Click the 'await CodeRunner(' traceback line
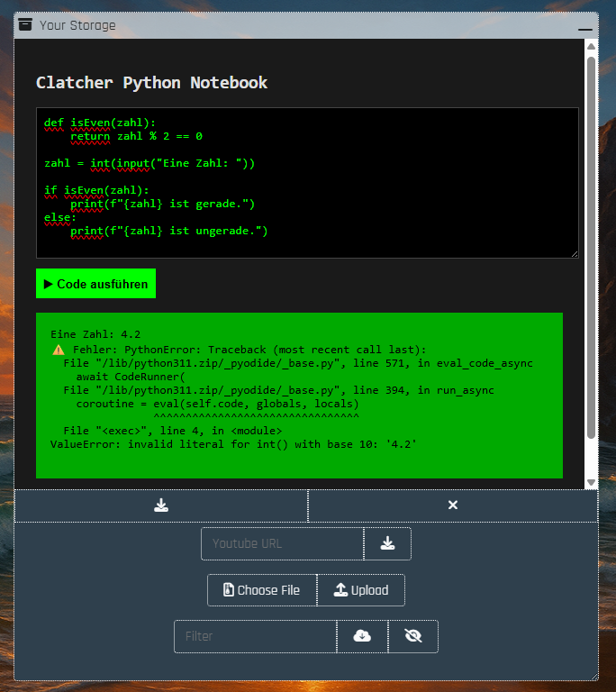The image size is (616, 692). click(x=131, y=377)
